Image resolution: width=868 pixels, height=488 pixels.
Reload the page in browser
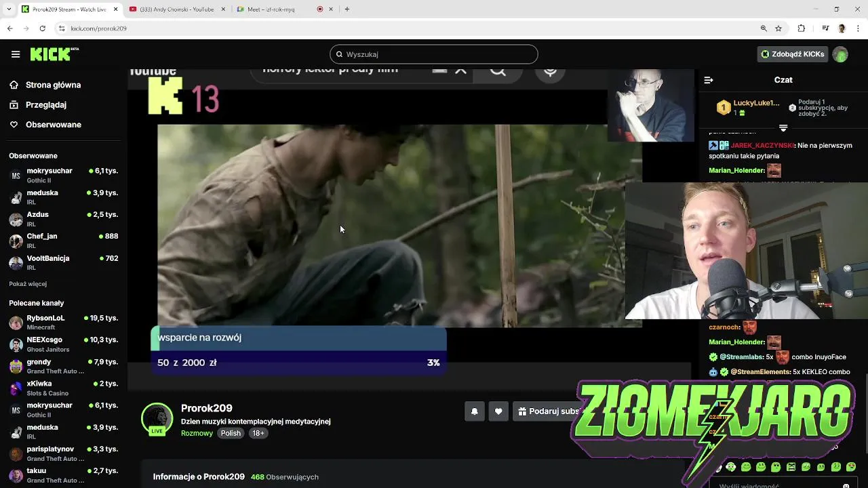(x=42, y=28)
